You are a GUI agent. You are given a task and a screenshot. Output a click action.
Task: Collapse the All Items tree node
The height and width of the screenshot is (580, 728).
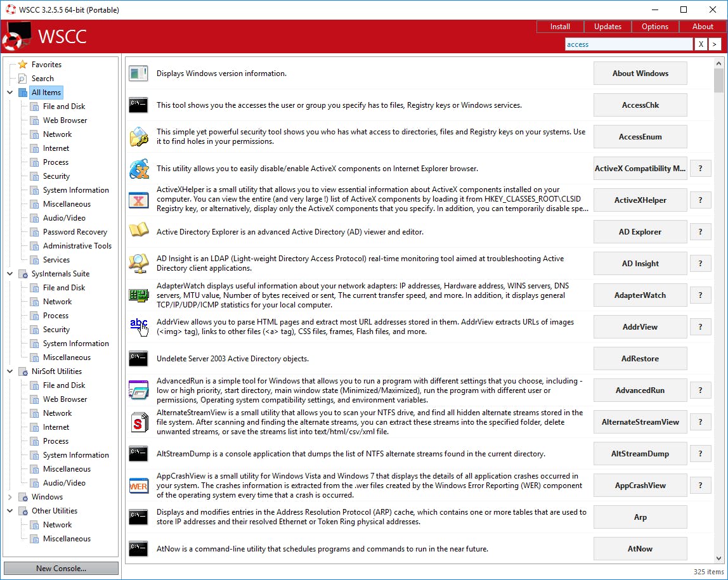tap(10, 93)
